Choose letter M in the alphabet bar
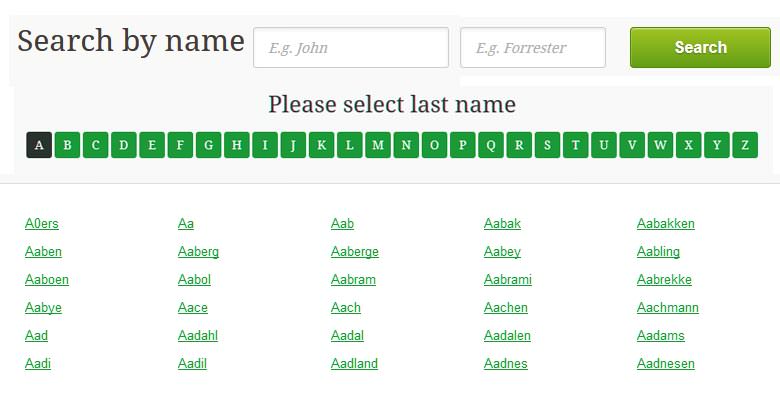Screen dimensions: 780x400 (x=378, y=145)
